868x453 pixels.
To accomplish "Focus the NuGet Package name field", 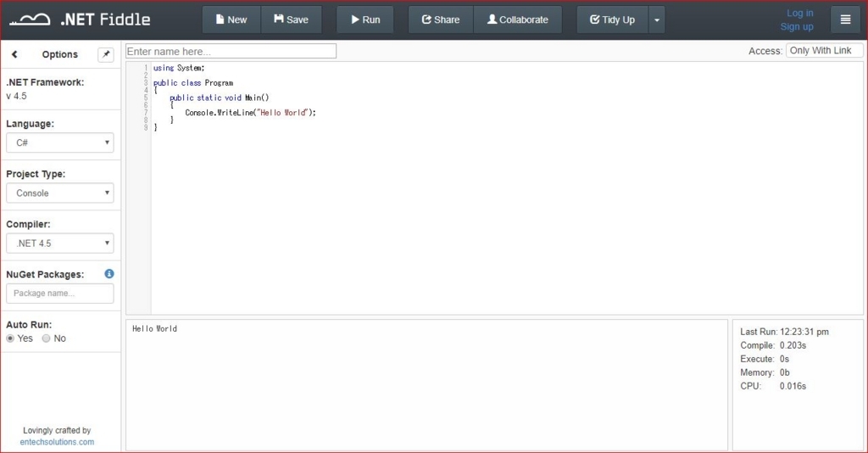I will [60, 293].
